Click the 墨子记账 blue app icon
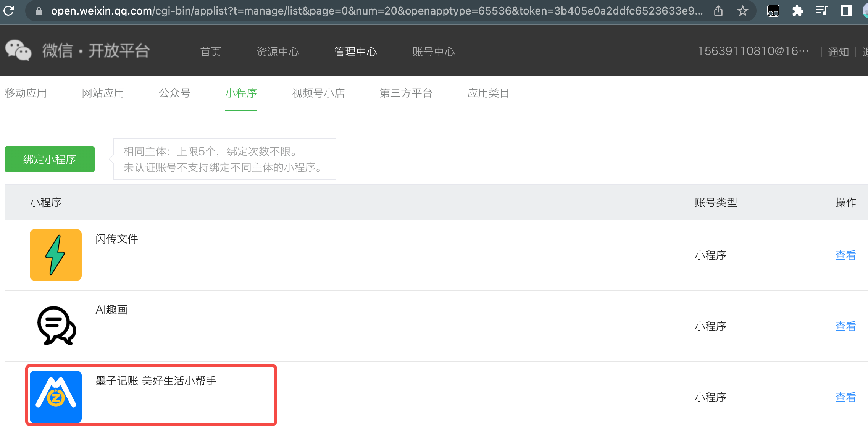Screen dimensions: 868x429 click(x=56, y=397)
